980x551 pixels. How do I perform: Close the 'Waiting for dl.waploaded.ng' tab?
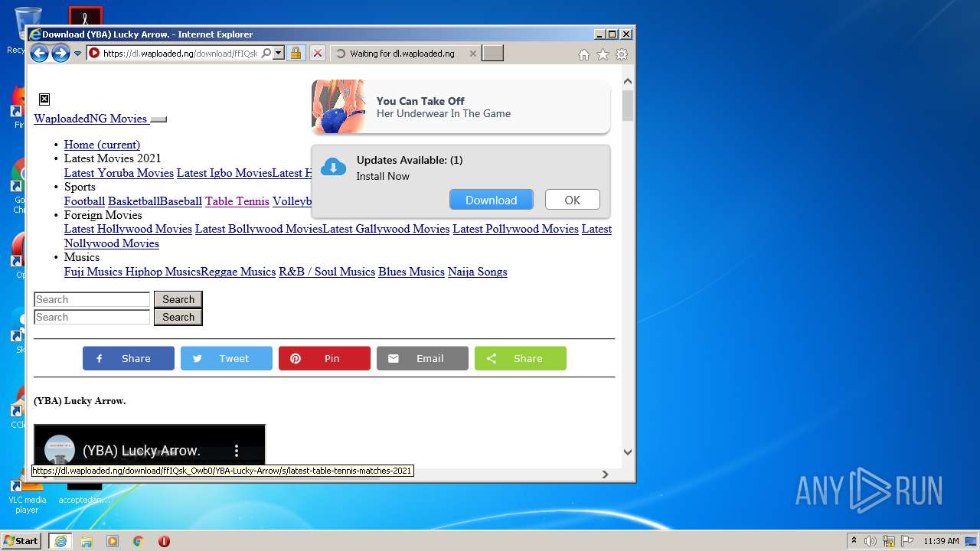(472, 54)
